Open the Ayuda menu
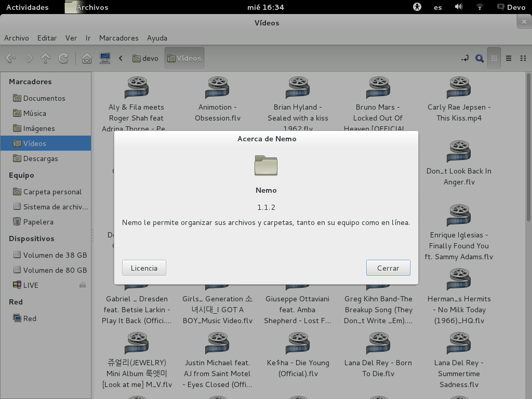Viewport: 532px width, 399px height. (157, 38)
